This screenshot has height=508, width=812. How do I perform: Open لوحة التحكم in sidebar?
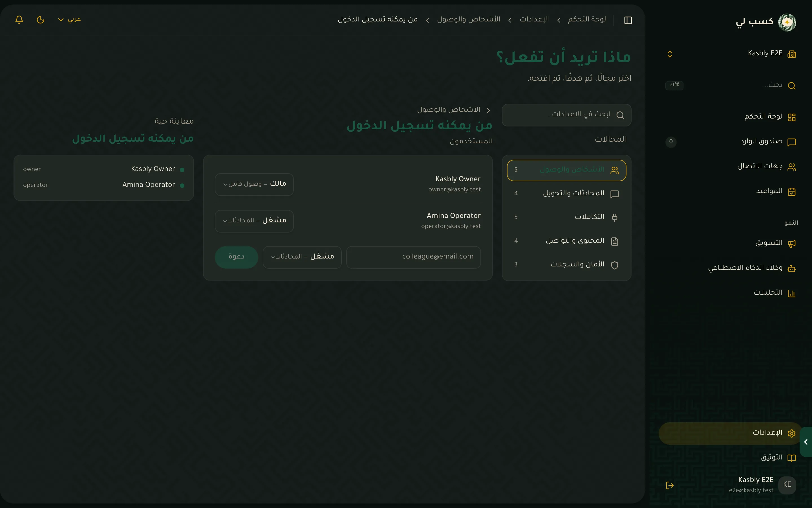pos(731,117)
